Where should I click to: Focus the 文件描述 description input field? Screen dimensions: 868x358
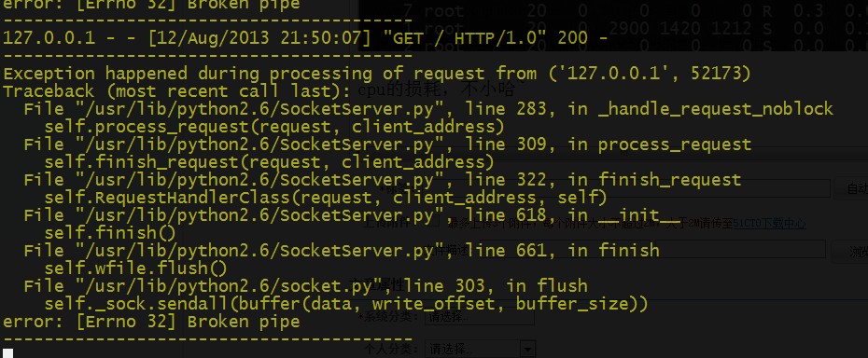pyautogui.click(x=653, y=249)
